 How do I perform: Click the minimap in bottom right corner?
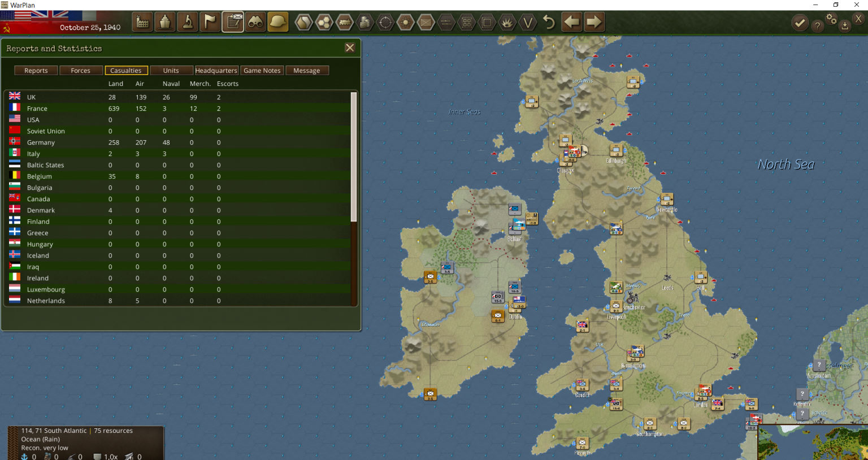[813, 443]
